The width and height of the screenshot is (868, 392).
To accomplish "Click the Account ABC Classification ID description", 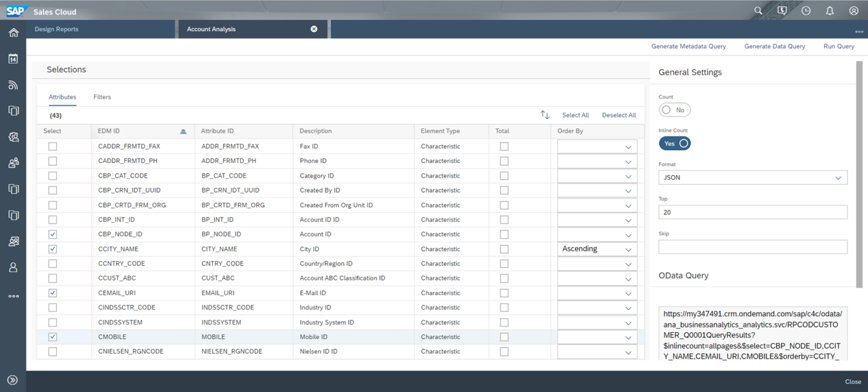I will click(x=342, y=278).
